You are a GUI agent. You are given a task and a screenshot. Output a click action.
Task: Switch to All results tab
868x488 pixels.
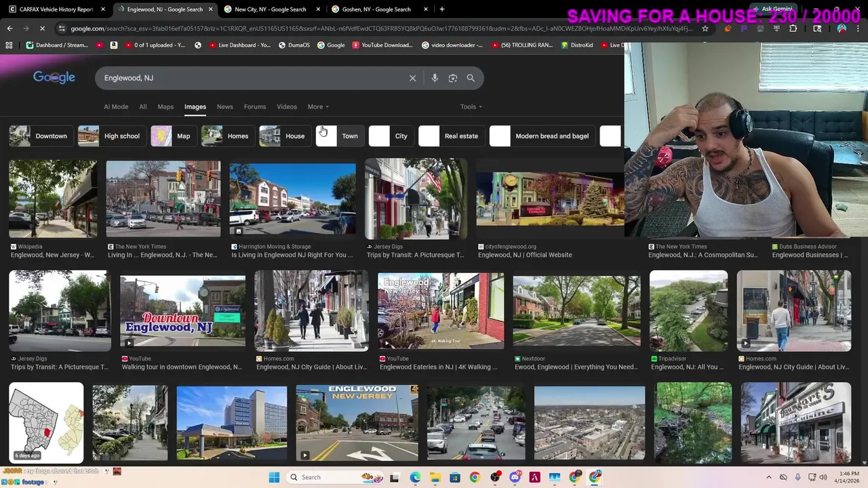coord(142,106)
